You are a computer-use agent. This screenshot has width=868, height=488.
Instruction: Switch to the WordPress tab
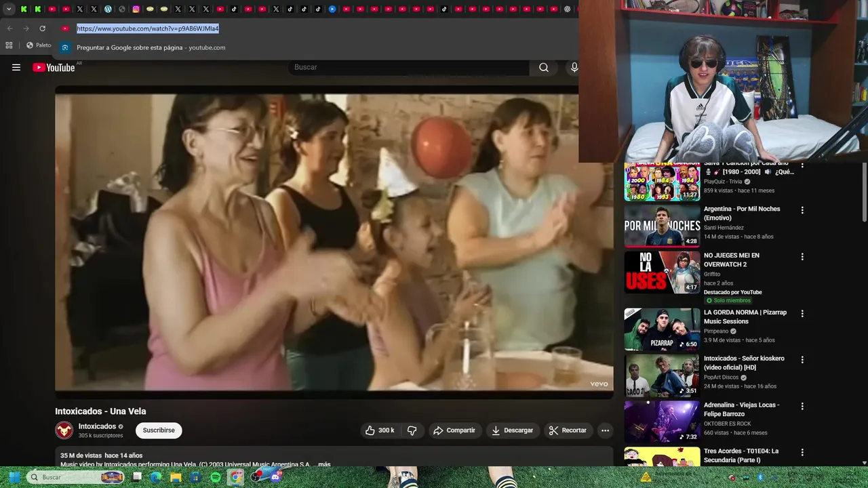(108, 9)
